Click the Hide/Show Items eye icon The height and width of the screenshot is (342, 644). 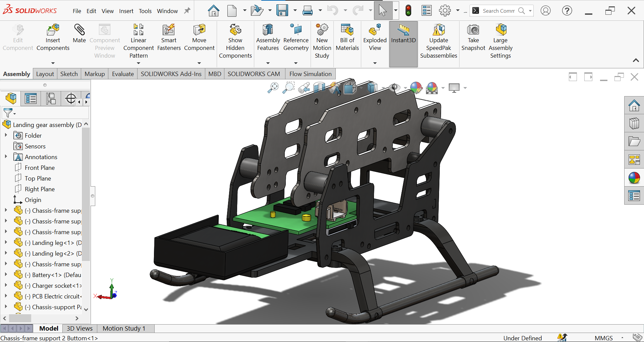394,88
